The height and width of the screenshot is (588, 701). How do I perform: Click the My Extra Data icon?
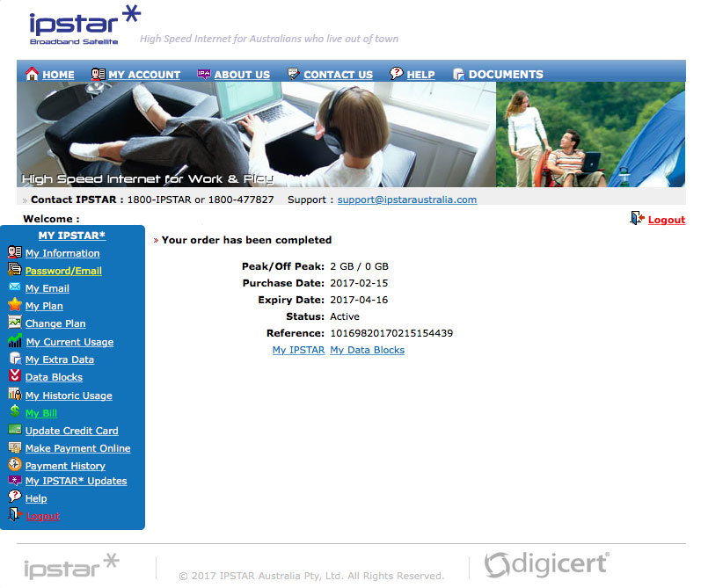15,358
